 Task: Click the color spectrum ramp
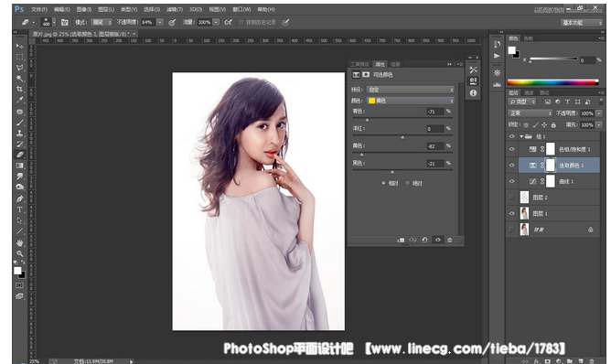[552, 82]
